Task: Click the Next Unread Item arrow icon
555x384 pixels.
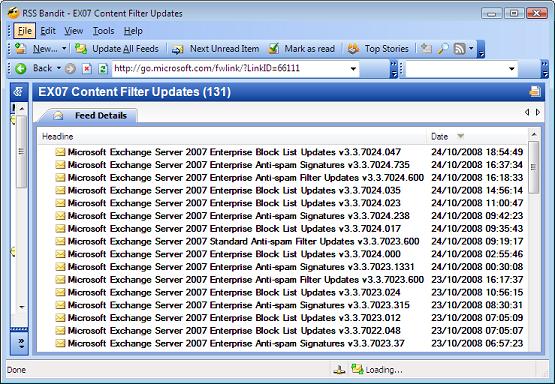Action: [178, 49]
